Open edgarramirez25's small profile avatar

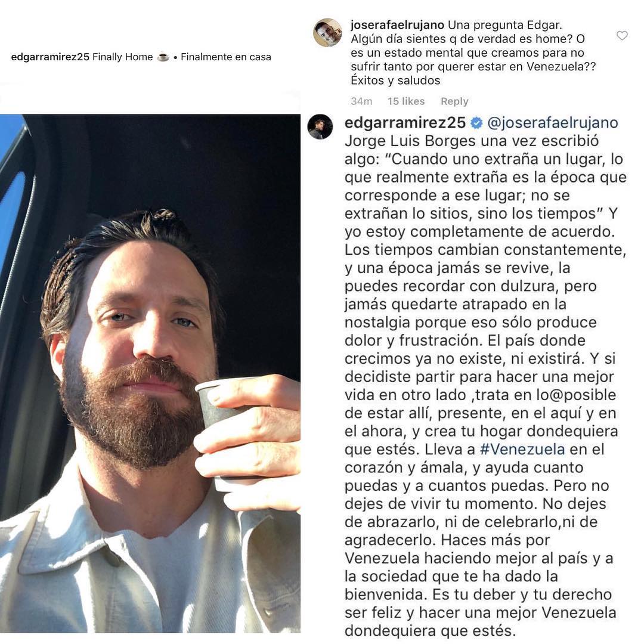point(320,126)
